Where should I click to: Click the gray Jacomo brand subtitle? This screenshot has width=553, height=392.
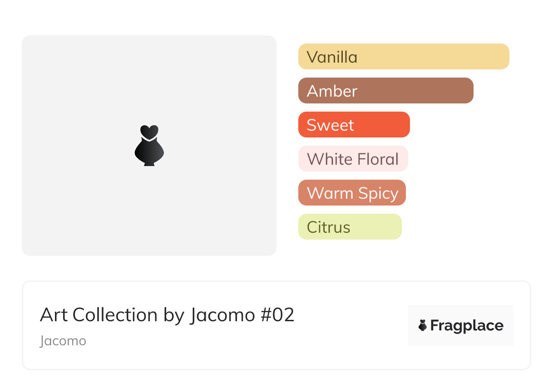click(63, 341)
